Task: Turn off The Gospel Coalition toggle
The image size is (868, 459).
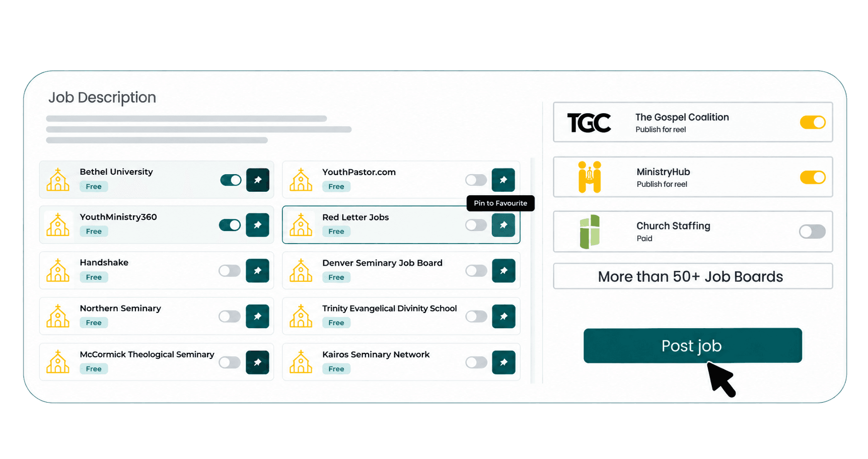Action: point(813,122)
